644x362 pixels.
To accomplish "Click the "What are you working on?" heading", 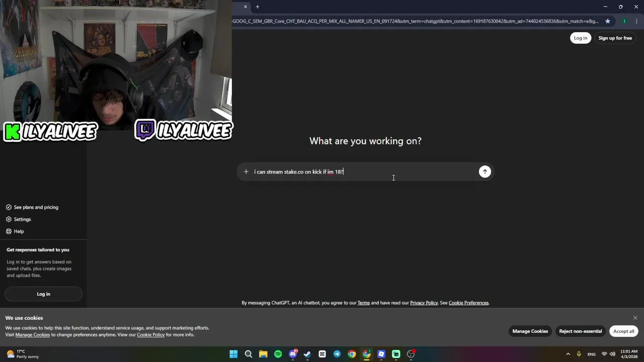I will (365, 141).
